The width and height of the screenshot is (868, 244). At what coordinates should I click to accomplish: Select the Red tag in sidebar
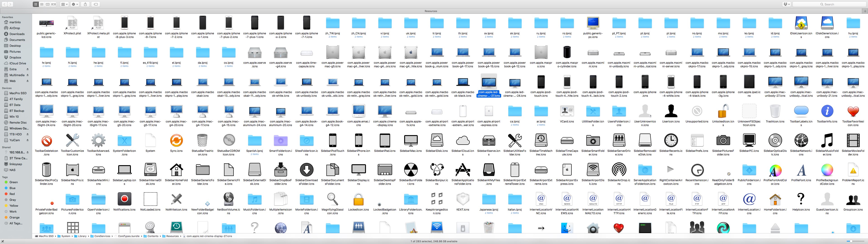(x=12, y=194)
